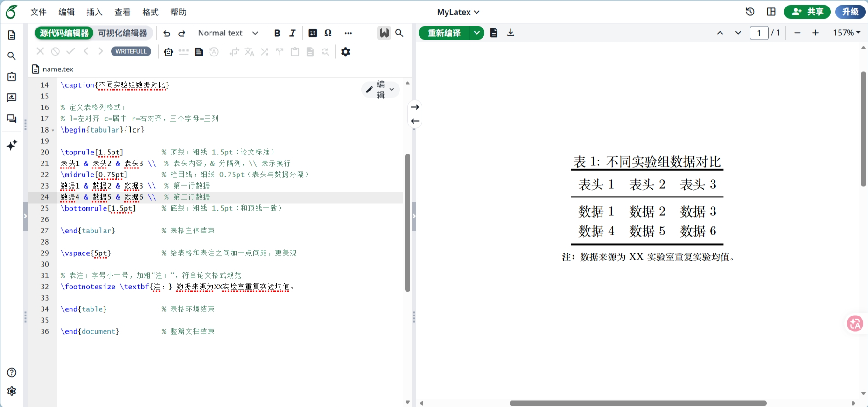
Task: Open the MyLatex project name dropdown
Action: (458, 12)
